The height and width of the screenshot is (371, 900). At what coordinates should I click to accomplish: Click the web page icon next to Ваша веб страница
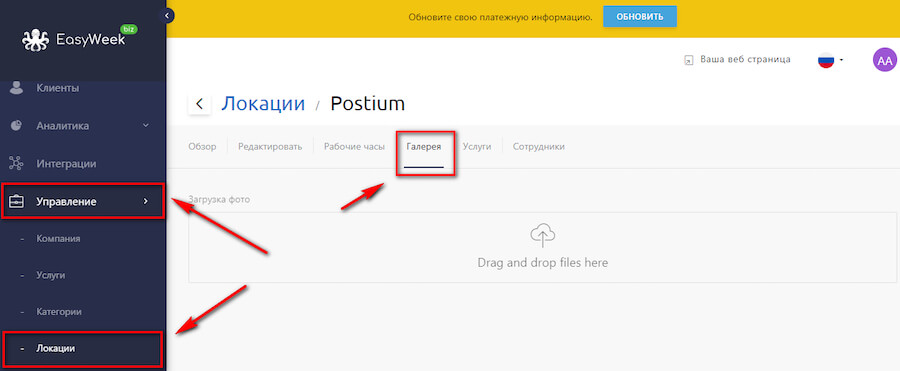click(x=689, y=60)
